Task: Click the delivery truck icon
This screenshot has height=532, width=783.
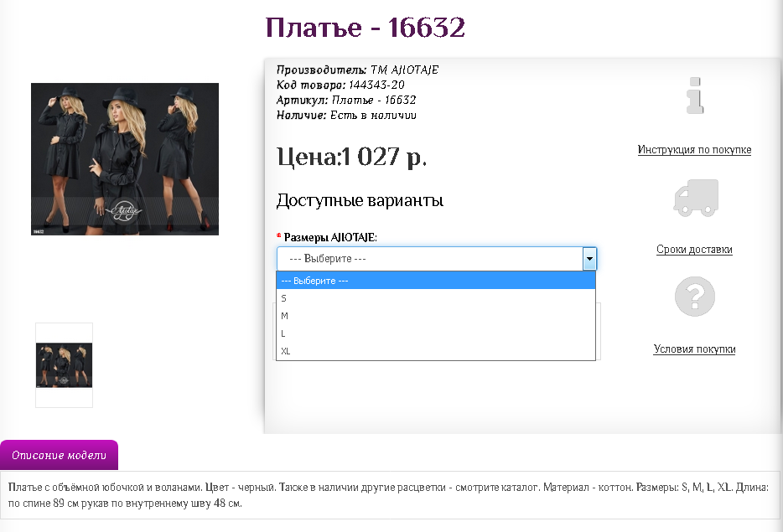Action: 696,198
